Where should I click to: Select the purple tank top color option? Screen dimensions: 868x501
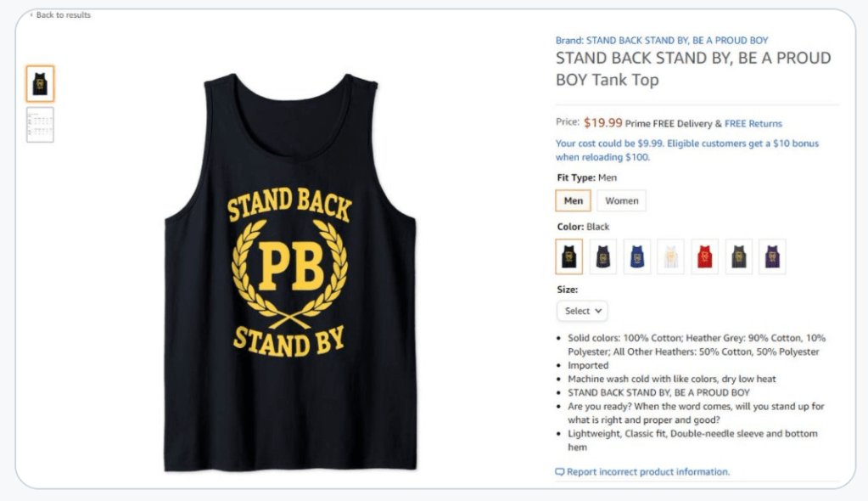772,256
